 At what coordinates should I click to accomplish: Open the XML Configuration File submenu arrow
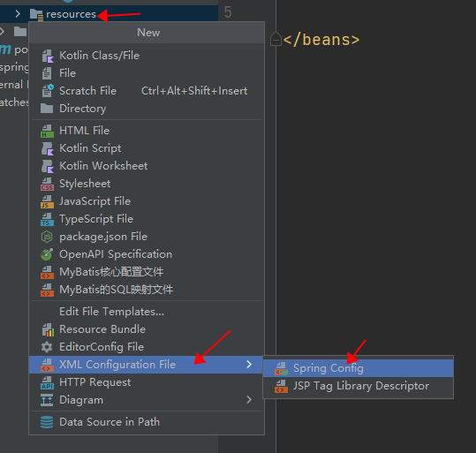click(249, 365)
